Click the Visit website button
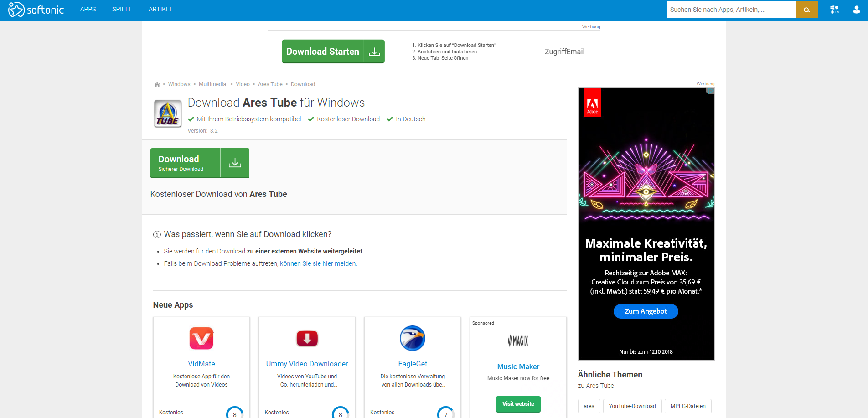Image resolution: width=868 pixels, height=418 pixels. [518, 404]
